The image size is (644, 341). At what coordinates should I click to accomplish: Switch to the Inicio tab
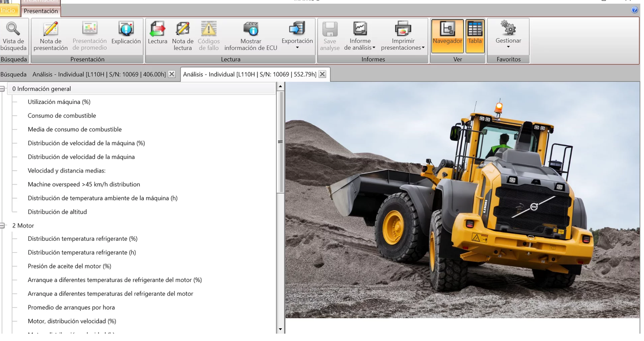coord(8,10)
